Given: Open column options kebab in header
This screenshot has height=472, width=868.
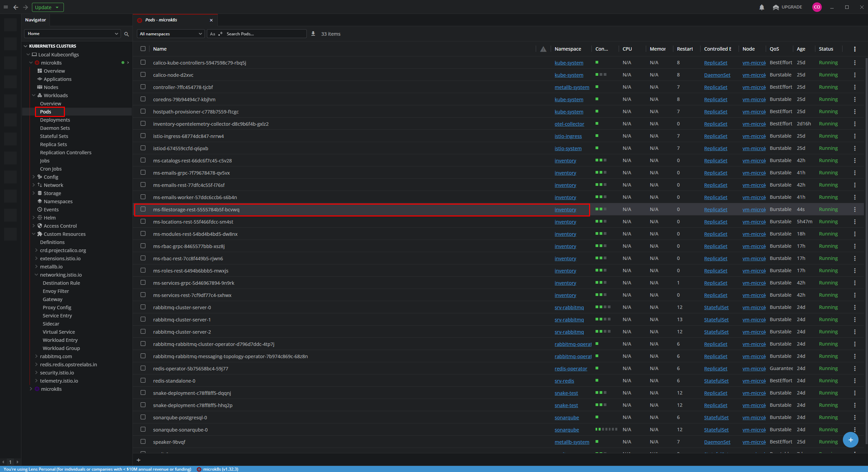Looking at the screenshot, I should click(x=855, y=49).
